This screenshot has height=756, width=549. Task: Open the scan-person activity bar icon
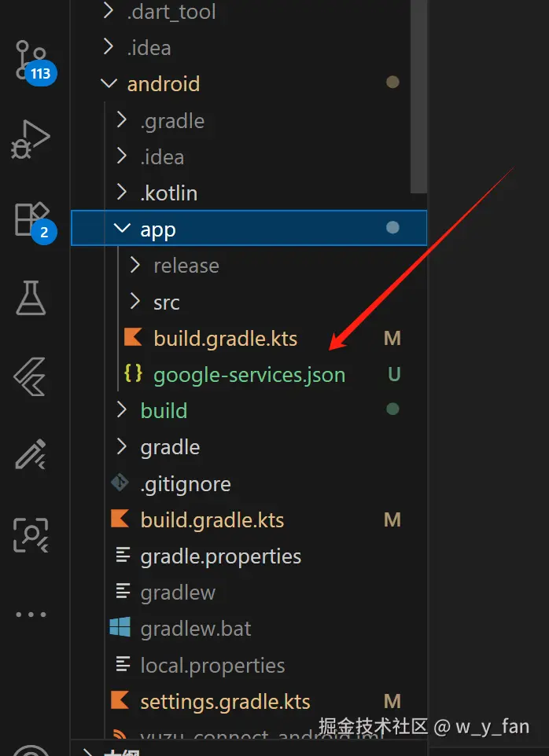pos(31,534)
